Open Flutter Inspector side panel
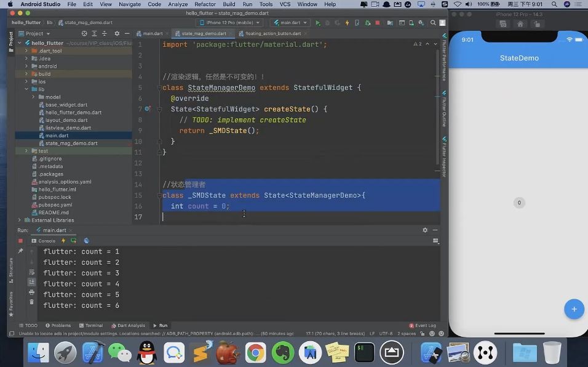Screen dimensions: 588x367 [x=444, y=157]
